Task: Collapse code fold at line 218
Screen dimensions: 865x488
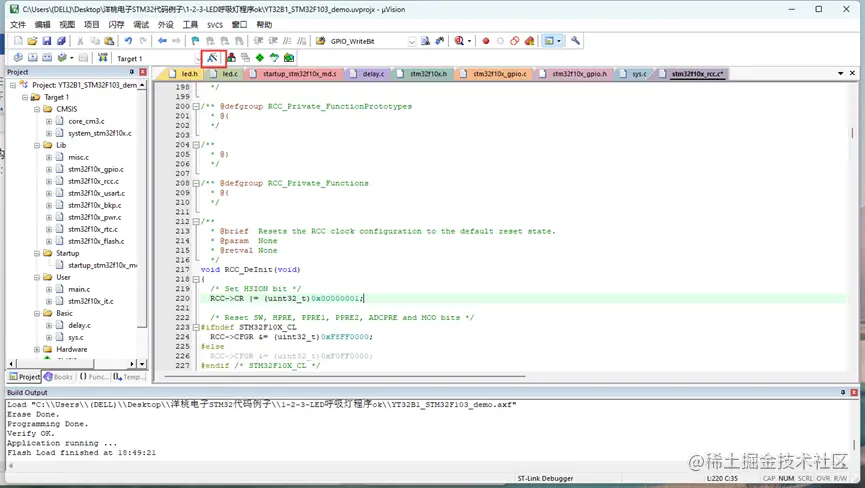Action: 196,279
